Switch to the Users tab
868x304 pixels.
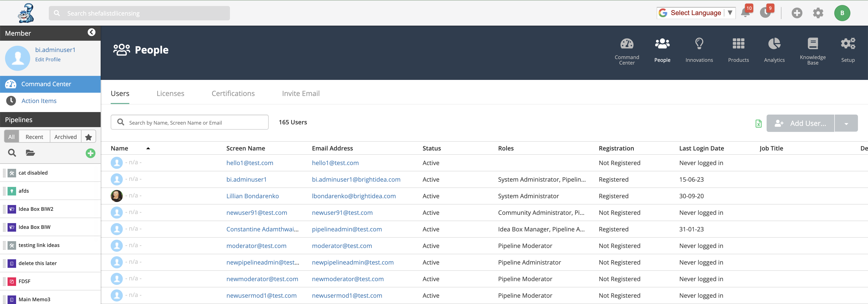click(x=120, y=94)
